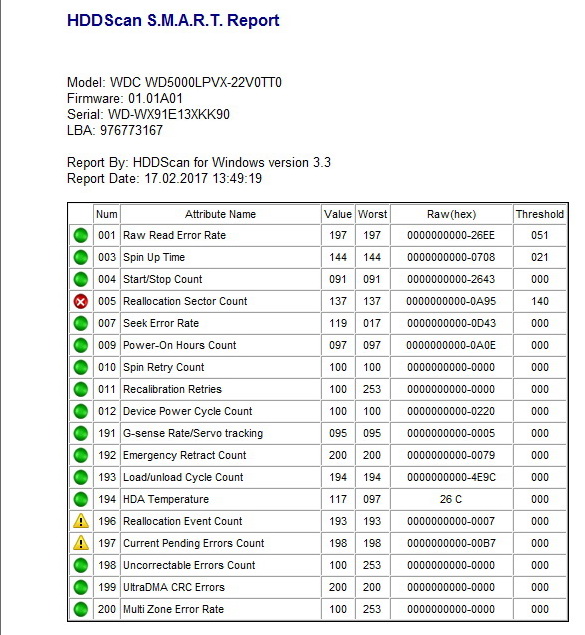Click the Spin Retry Count attribute name
Viewport: 585px width, 635px height.
coord(164,367)
